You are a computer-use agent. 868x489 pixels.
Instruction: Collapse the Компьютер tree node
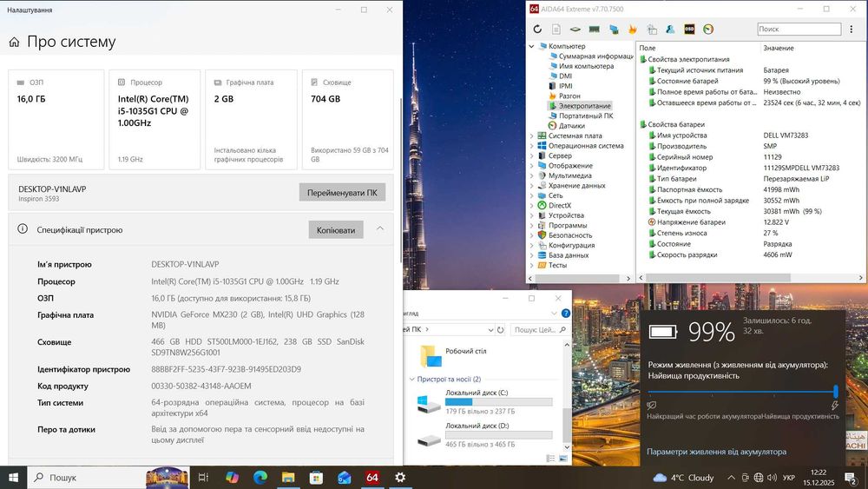coord(531,47)
